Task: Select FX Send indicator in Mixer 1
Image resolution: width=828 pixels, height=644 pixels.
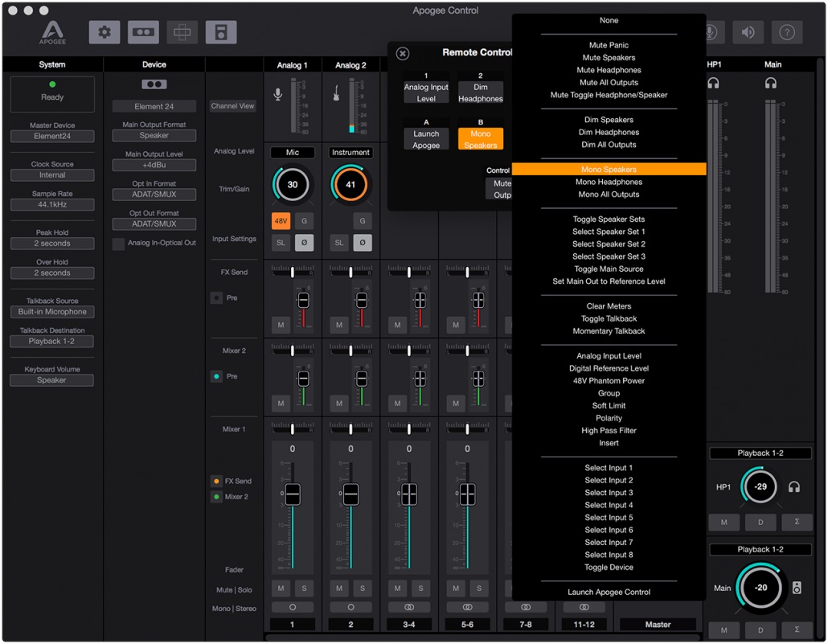Action: 216,482
